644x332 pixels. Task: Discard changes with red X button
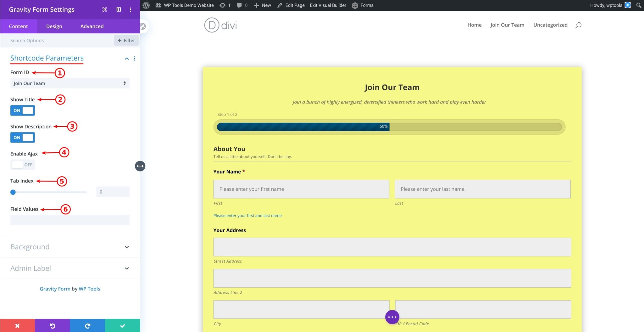click(x=17, y=326)
